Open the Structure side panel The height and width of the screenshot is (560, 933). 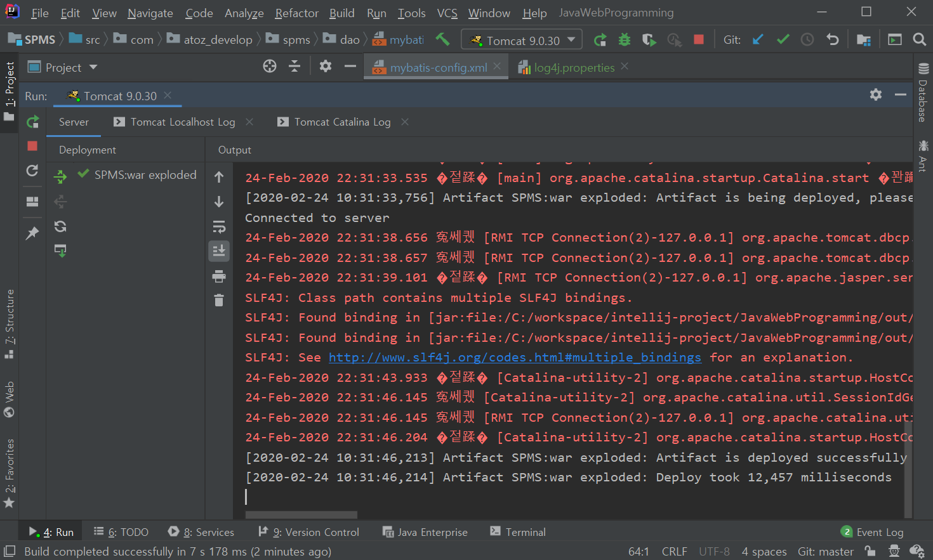9,323
